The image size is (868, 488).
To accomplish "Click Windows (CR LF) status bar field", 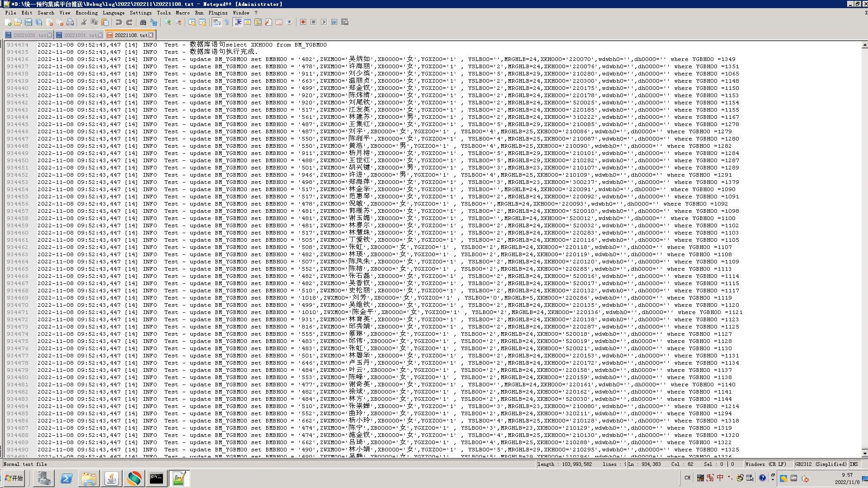I will coord(765,464).
